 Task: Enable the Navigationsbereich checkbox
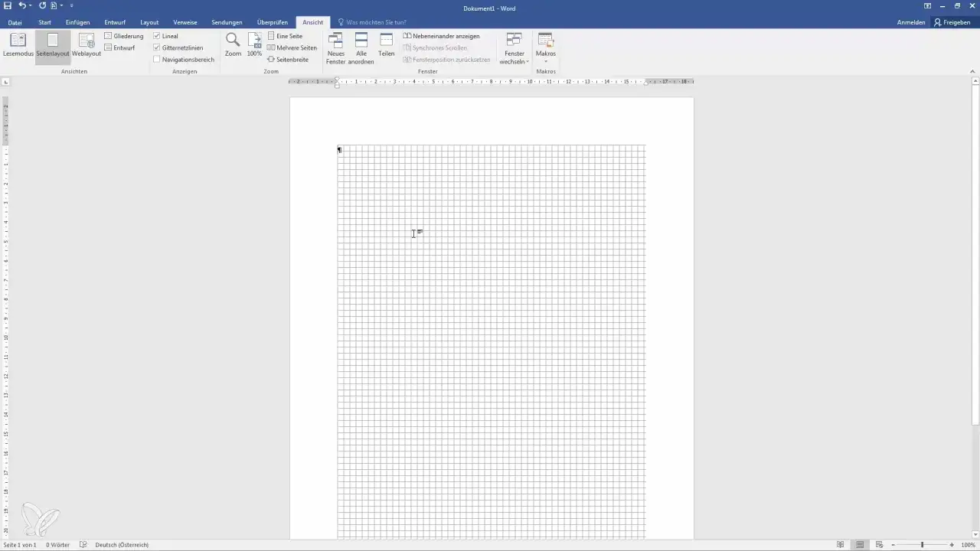point(157,59)
